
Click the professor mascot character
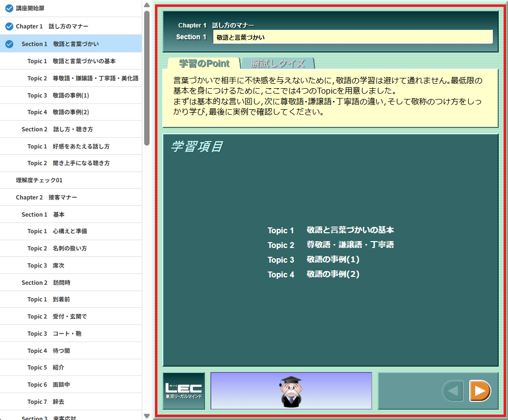291,391
